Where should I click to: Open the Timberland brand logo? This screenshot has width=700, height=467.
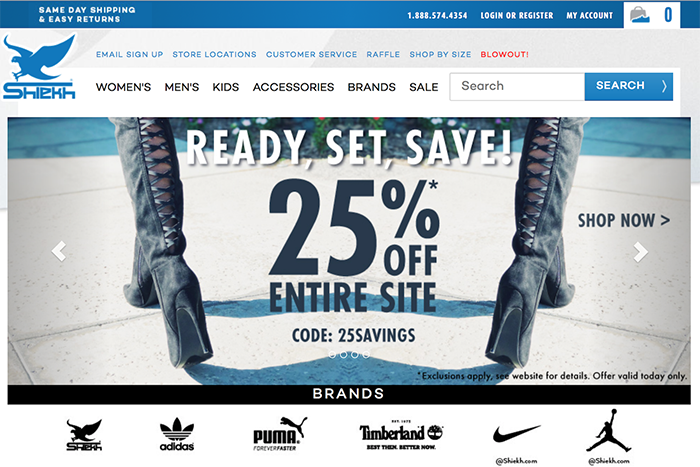(401, 434)
